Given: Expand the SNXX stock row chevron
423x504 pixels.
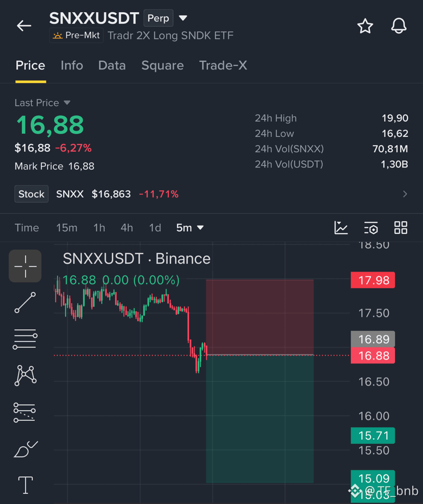Looking at the screenshot, I should tap(405, 194).
